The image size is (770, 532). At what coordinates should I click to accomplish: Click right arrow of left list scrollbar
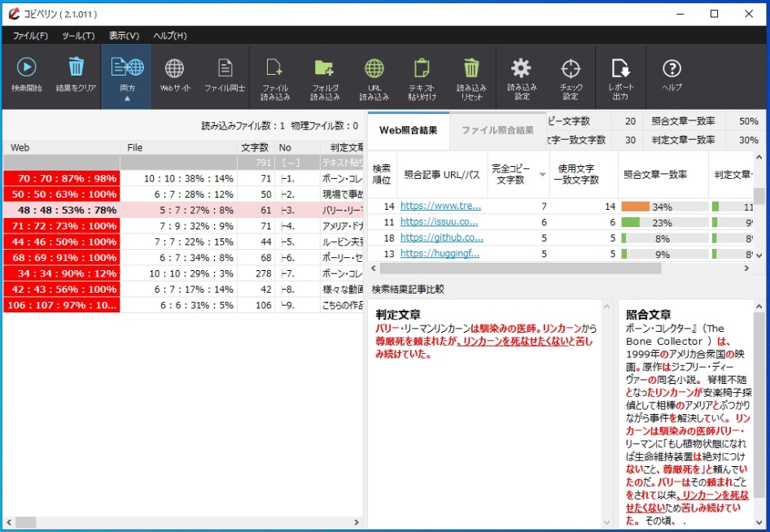click(357, 522)
